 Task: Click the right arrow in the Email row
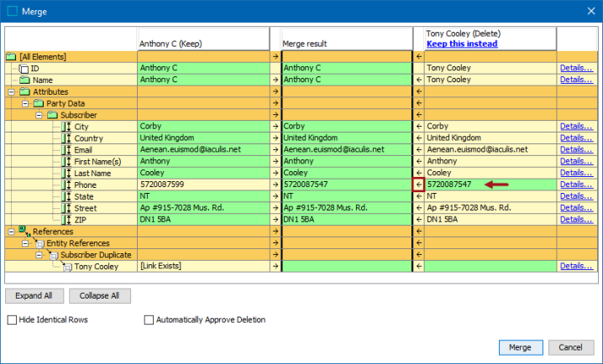[275, 150]
